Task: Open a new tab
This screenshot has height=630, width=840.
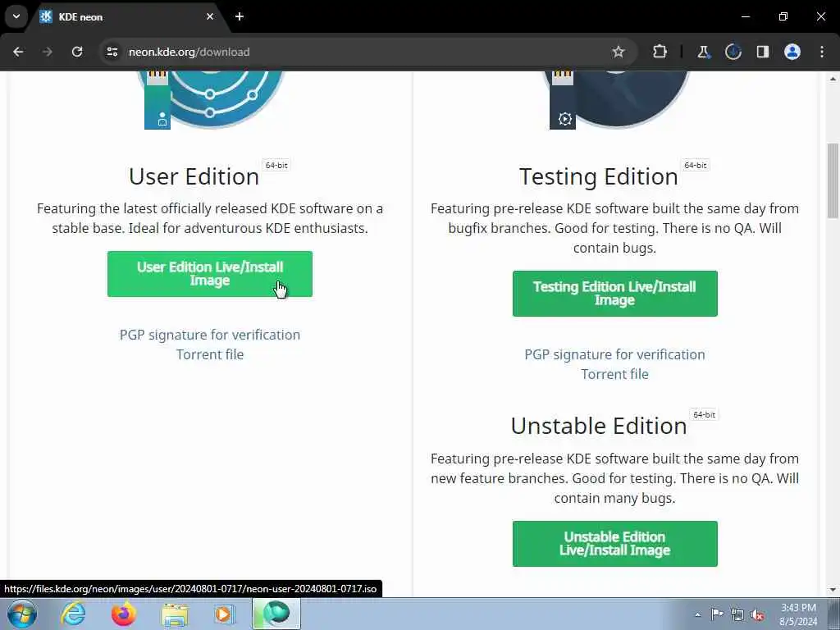Action: click(x=240, y=16)
